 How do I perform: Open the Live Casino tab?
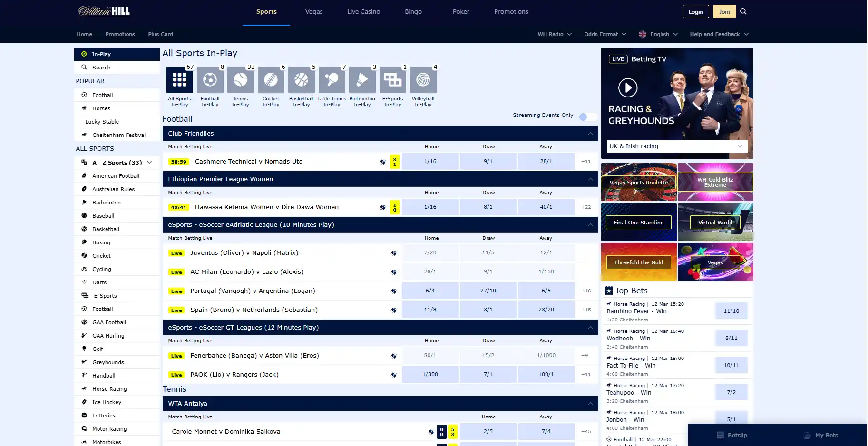[x=363, y=12]
